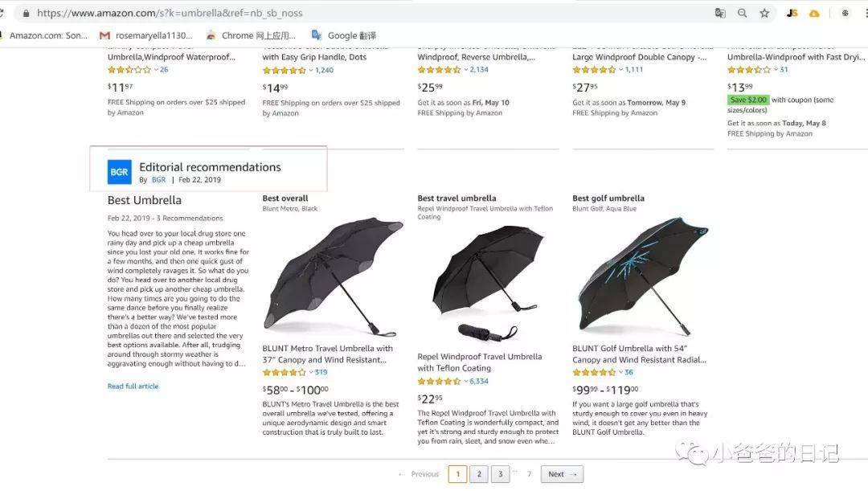Click the blue BGR logo
This screenshot has height=491, width=868.
pyautogui.click(x=119, y=172)
